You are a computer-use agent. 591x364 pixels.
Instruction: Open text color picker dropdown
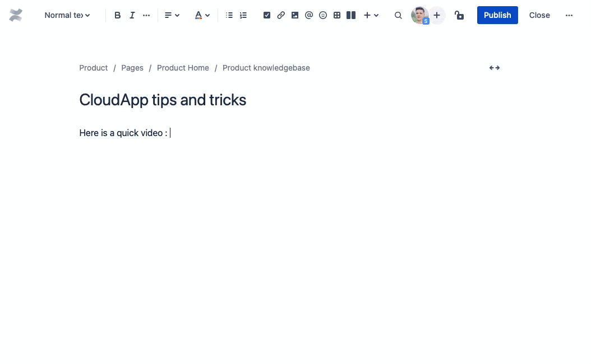click(202, 16)
